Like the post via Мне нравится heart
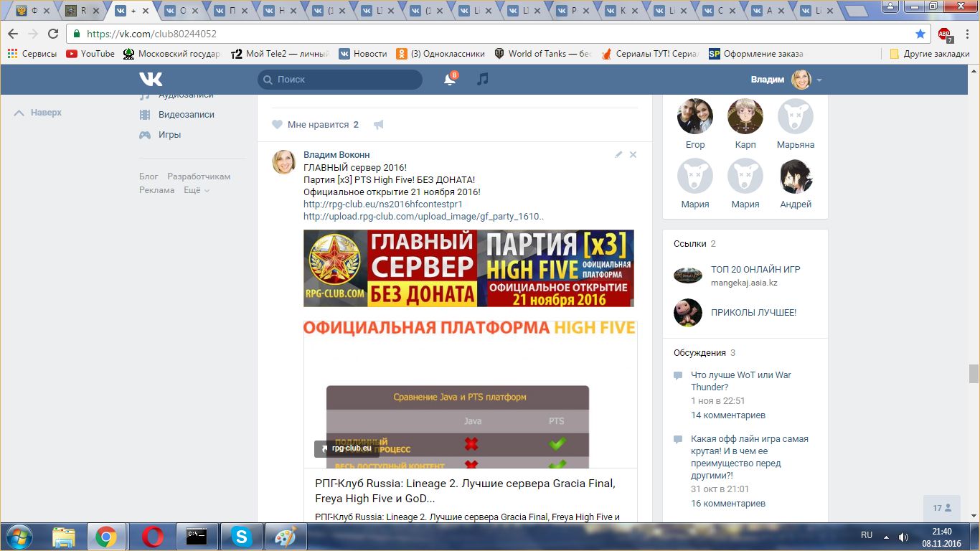 point(277,125)
